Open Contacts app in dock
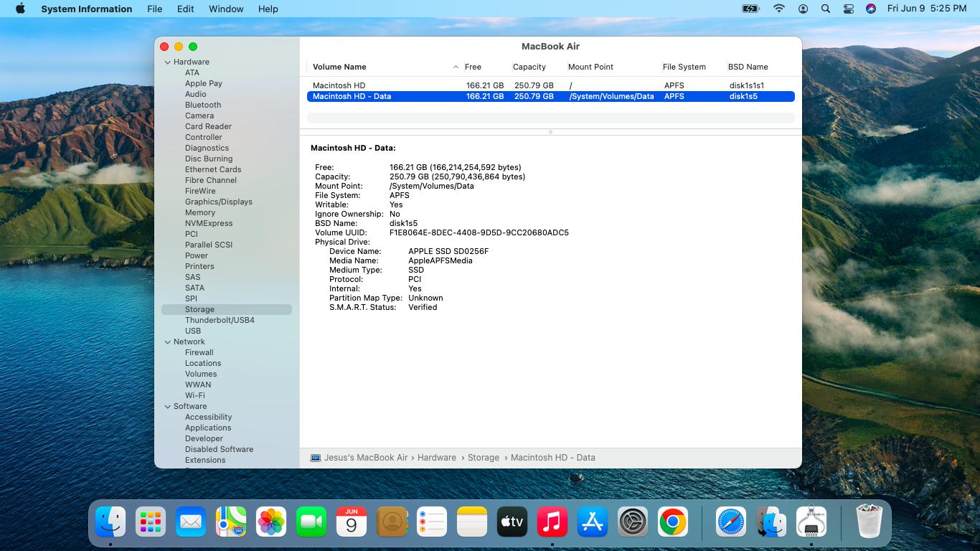The width and height of the screenshot is (980, 551). pos(392,522)
